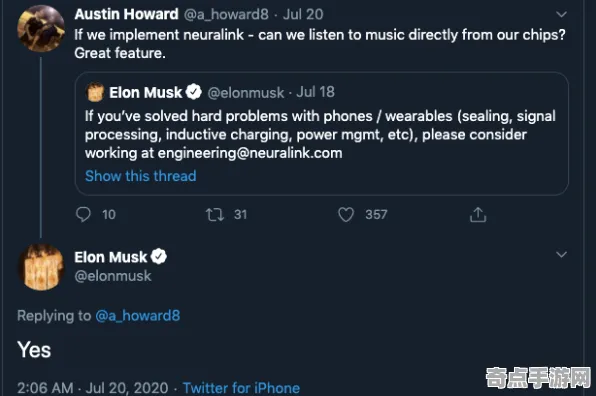This screenshot has width=596, height=396.
Task: Share Austin Howard's tweet
Action: 478,214
